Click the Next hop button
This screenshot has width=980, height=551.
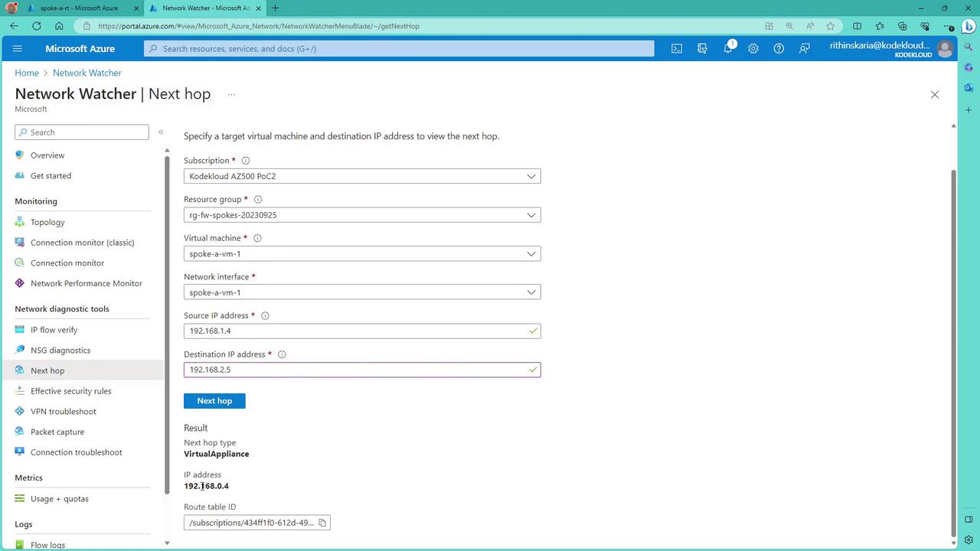pyautogui.click(x=214, y=401)
